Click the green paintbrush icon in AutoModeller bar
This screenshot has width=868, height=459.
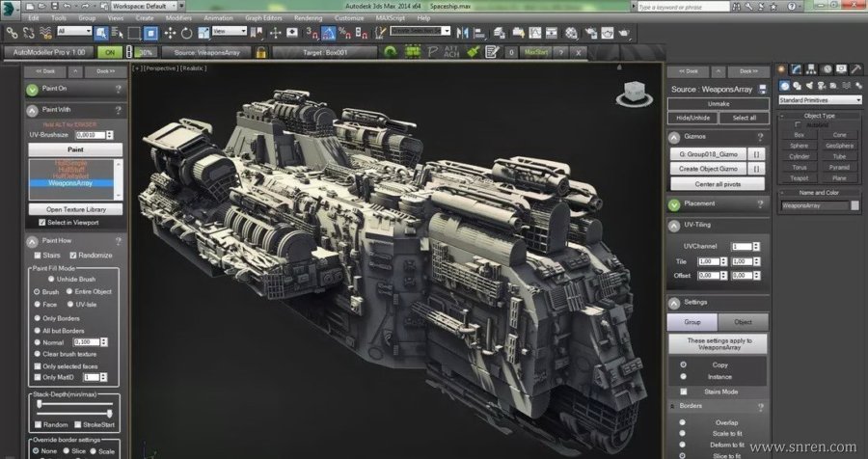pos(473,52)
